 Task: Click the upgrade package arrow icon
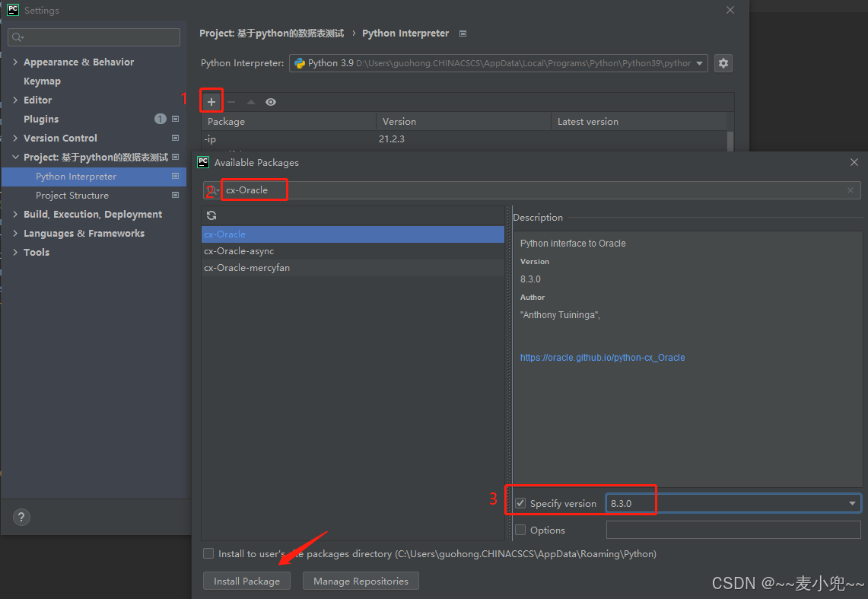pyautogui.click(x=251, y=102)
